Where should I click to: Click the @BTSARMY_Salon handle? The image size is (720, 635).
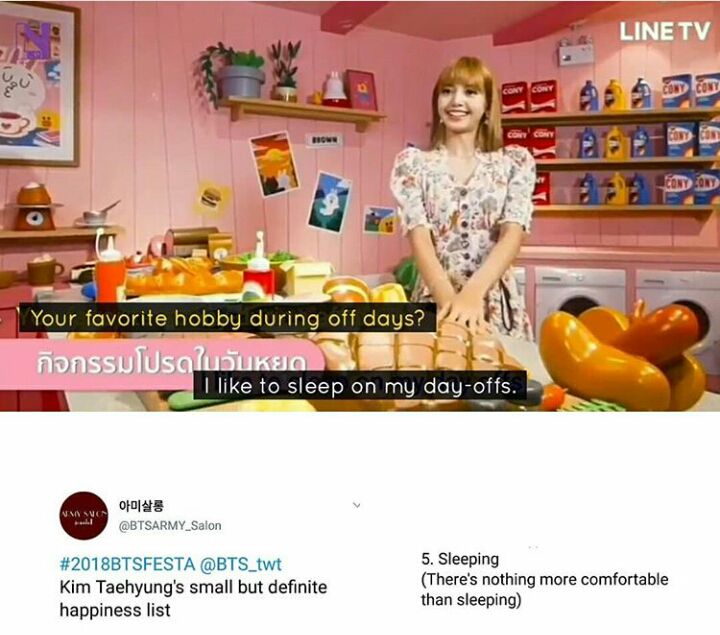coord(170,526)
